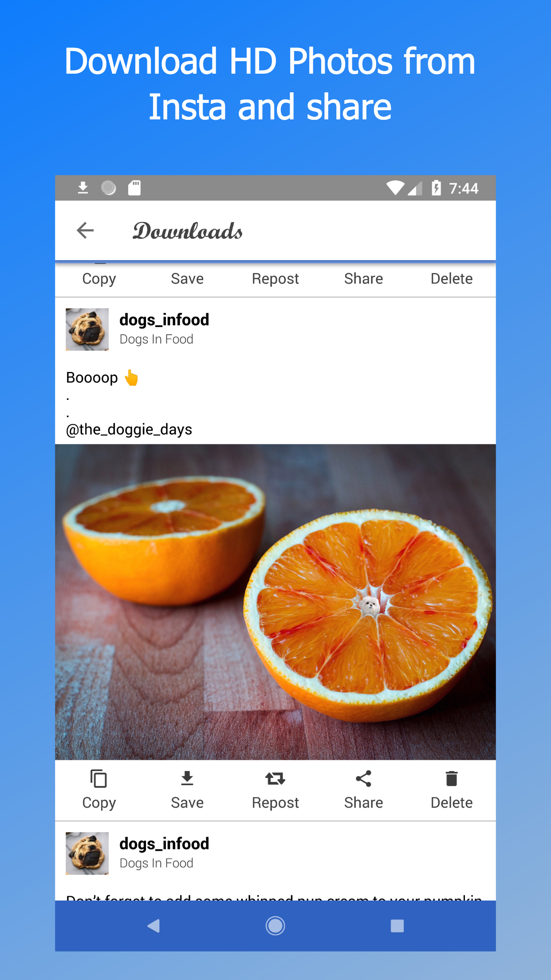Viewport: 551px width, 980px height.
Task: Tap the Delete trash icon below the photo
Action: pyautogui.click(x=452, y=778)
